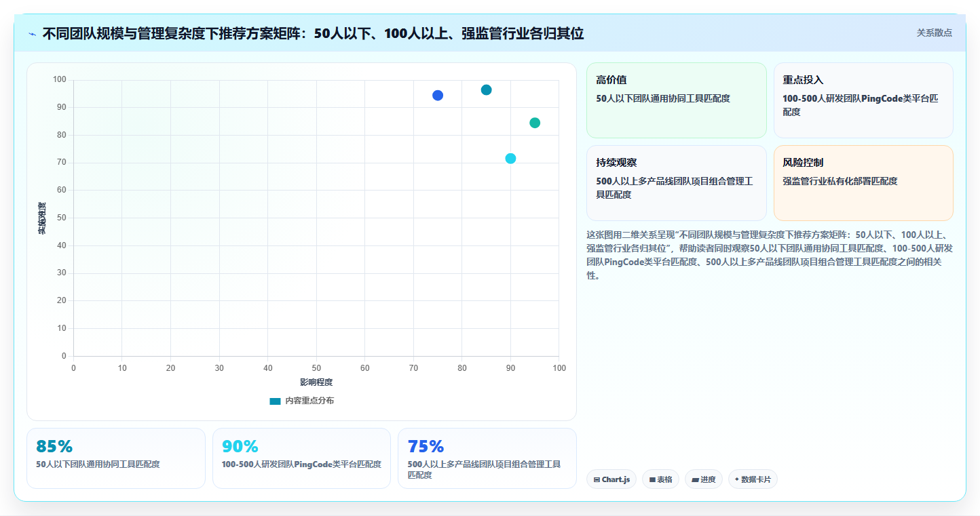Open the 重点投入 card

[863, 100]
